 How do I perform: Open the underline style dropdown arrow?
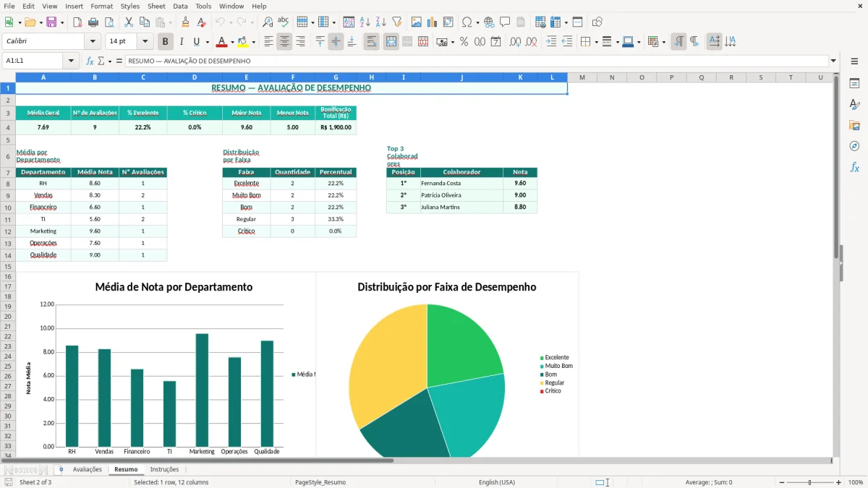coord(207,42)
